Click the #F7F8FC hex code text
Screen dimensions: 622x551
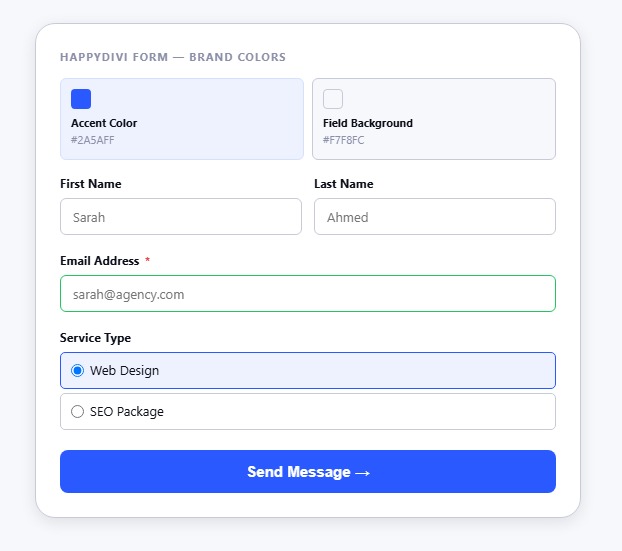click(x=344, y=140)
